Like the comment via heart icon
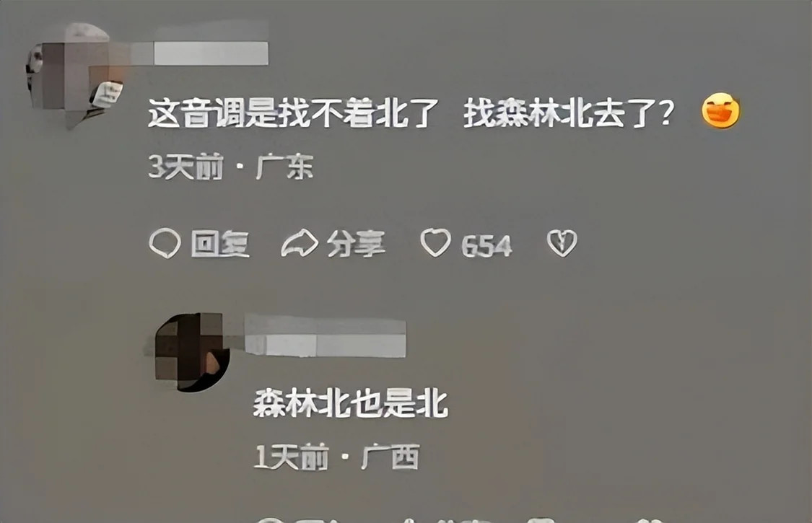 click(x=435, y=242)
